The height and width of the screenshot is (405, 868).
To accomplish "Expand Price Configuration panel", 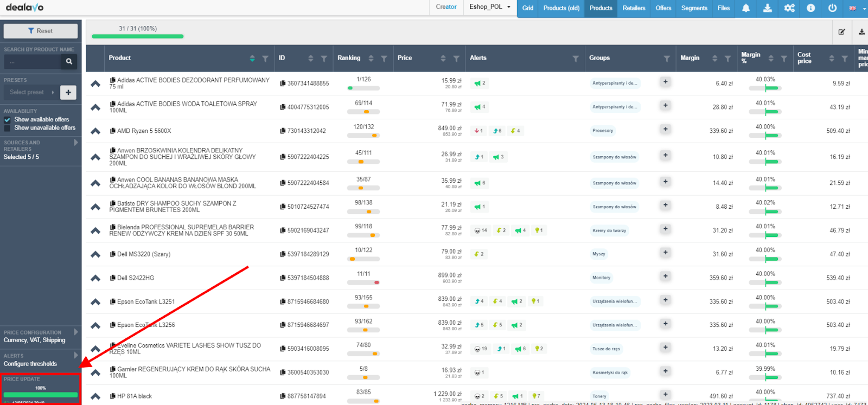I will (x=76, y=332).
